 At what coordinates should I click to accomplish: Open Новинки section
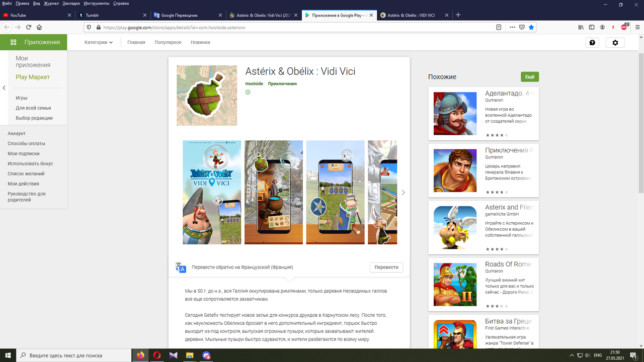point(200,42)
